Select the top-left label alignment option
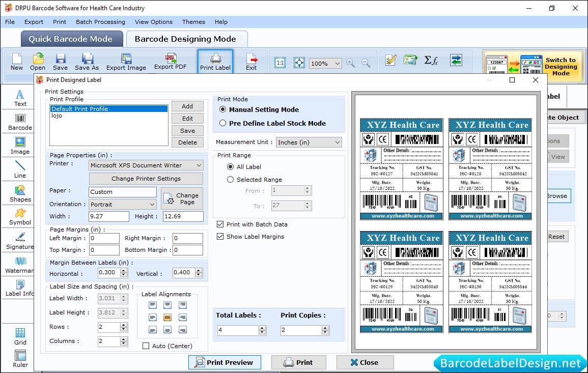Screen dimensions: 588x373 (153, 305)
